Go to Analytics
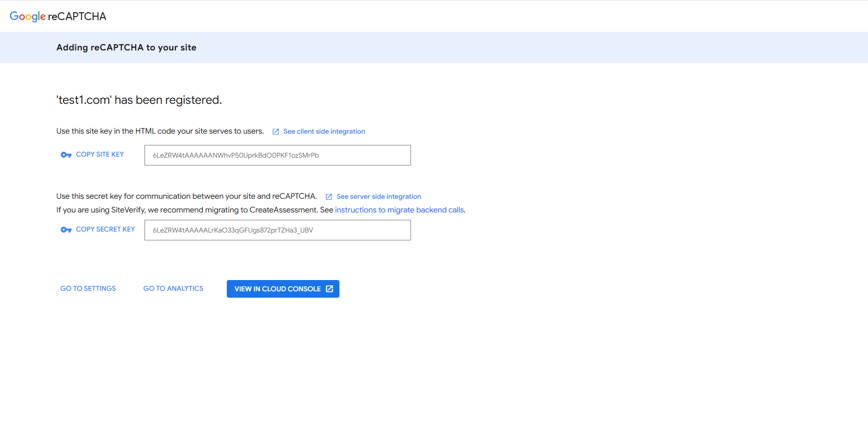 coord(173,288)
